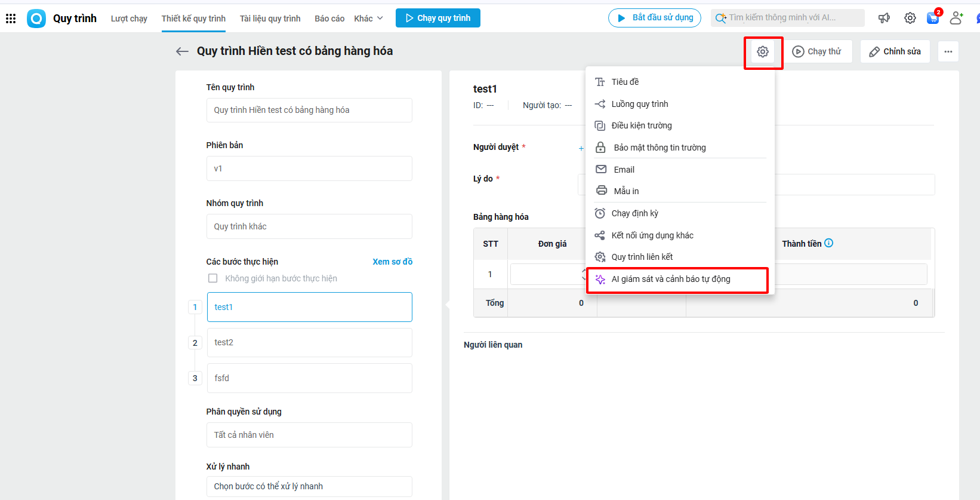Click the Tên quy trình input field
980x500 pixels.
click(x=309, y=110)
